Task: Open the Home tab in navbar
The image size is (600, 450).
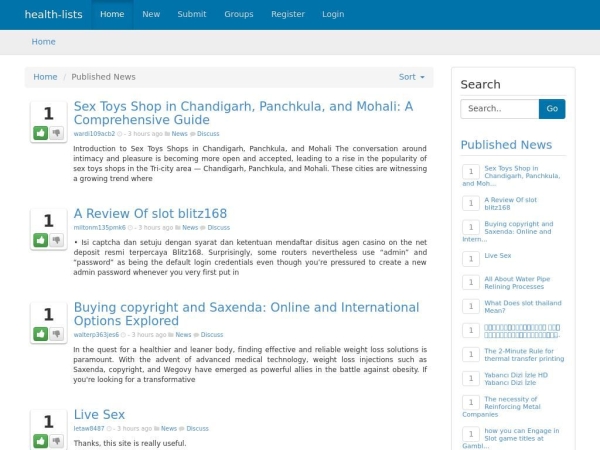Action: click(x=112, y=15)
